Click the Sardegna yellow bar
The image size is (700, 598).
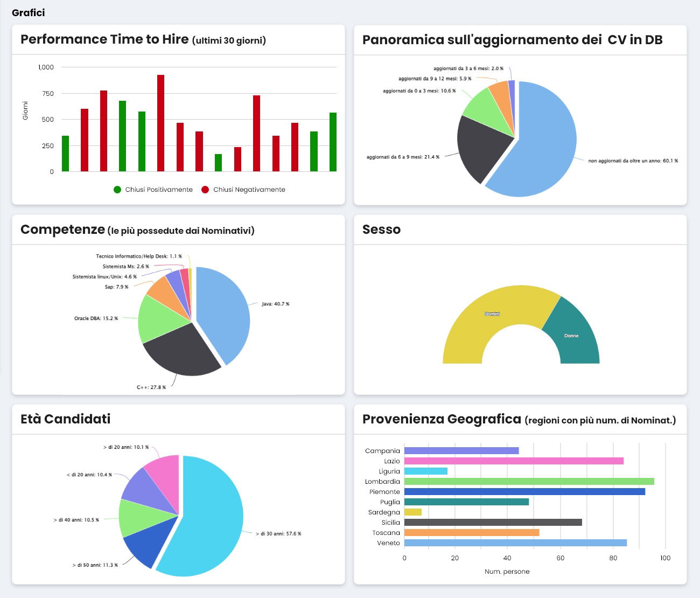pos(412,512)
